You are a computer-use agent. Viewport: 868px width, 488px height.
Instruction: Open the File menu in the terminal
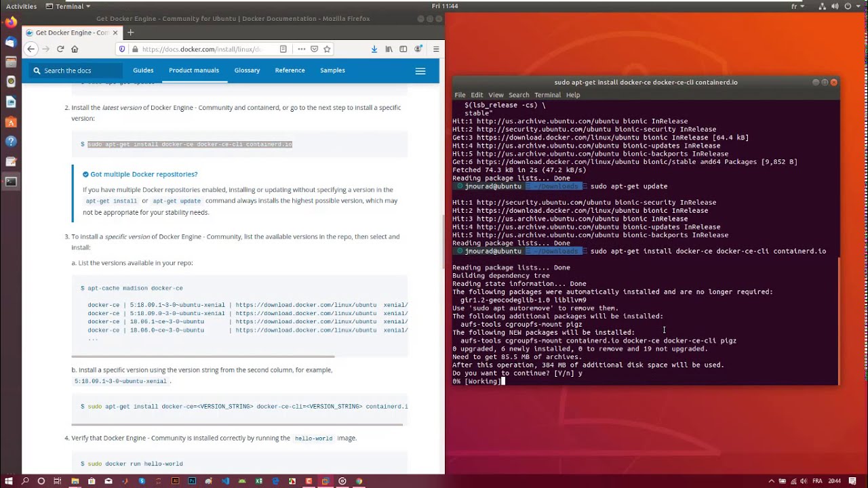(460, 95)
